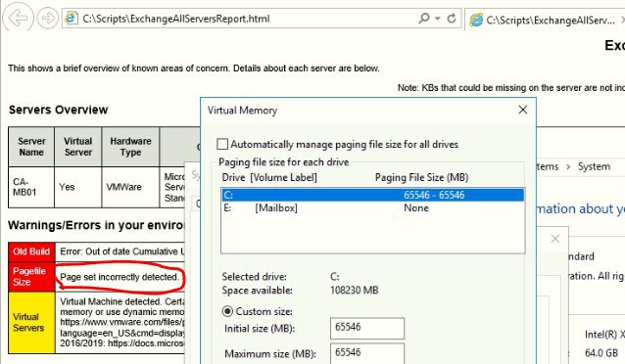Choose the Custom size radio button
Image resolution: width=625 pixels, height=364 pixels.
(227, 311)
